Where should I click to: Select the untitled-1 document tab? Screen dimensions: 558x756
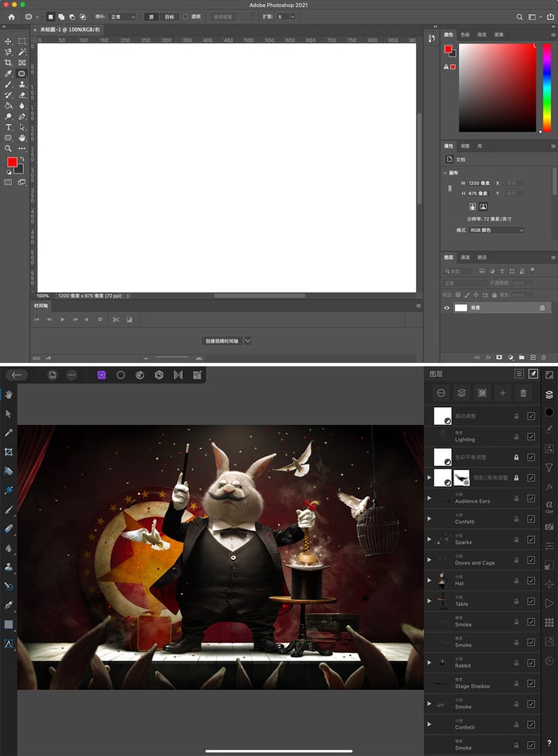point(70,30)
